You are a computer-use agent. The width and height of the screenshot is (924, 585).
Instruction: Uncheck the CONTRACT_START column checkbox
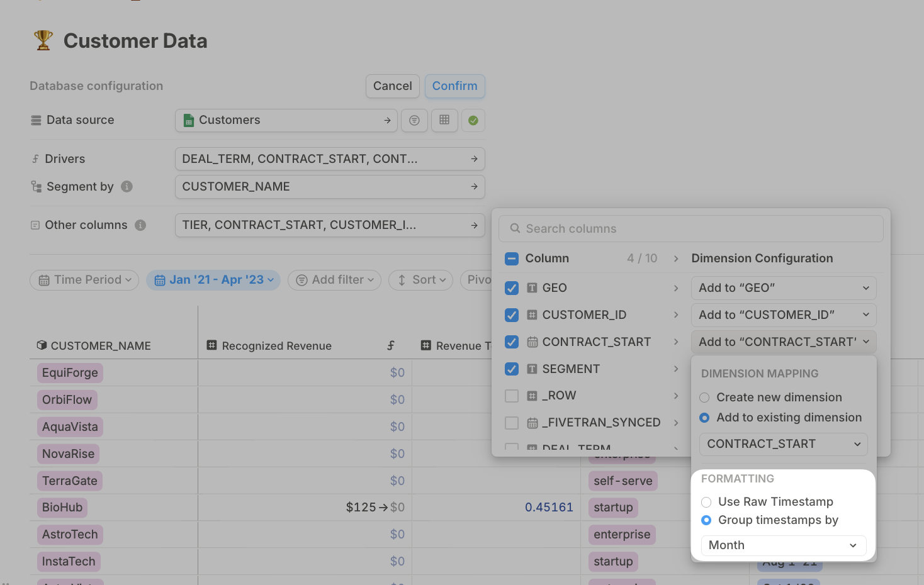pyautogui.click(x=512, y=342)
